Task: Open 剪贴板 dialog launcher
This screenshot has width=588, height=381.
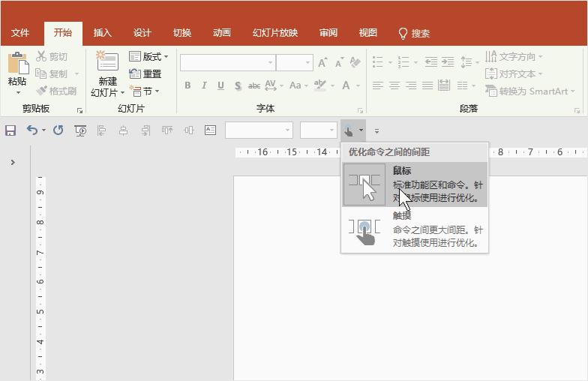Action: (79, 110)
